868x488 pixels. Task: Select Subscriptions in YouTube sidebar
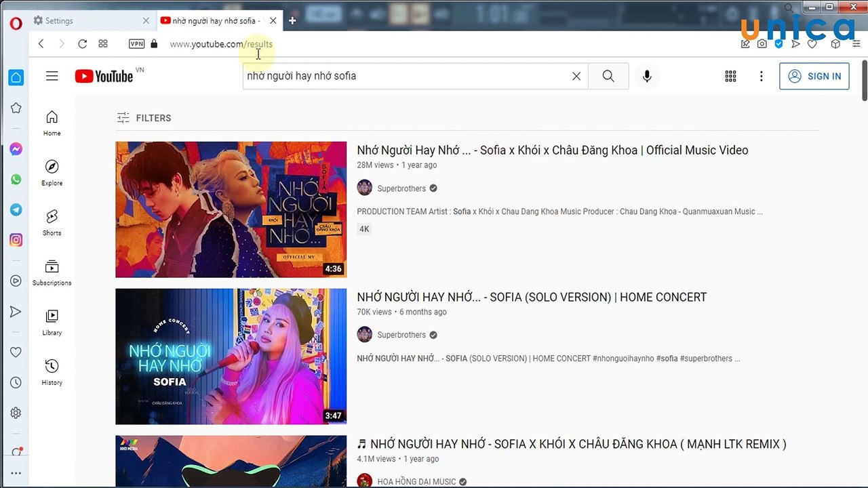[x=52, y=272]
